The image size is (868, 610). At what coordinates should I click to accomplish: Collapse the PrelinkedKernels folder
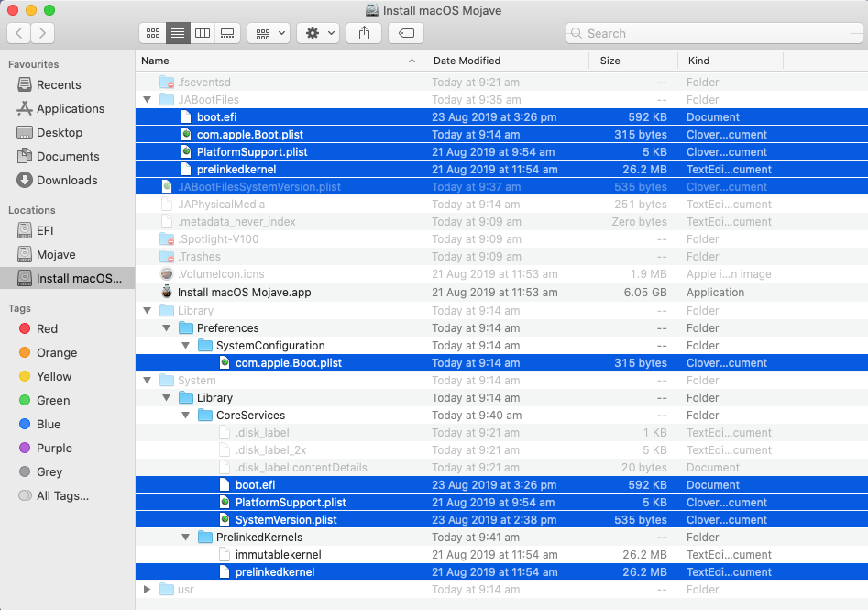click(186, 537)
